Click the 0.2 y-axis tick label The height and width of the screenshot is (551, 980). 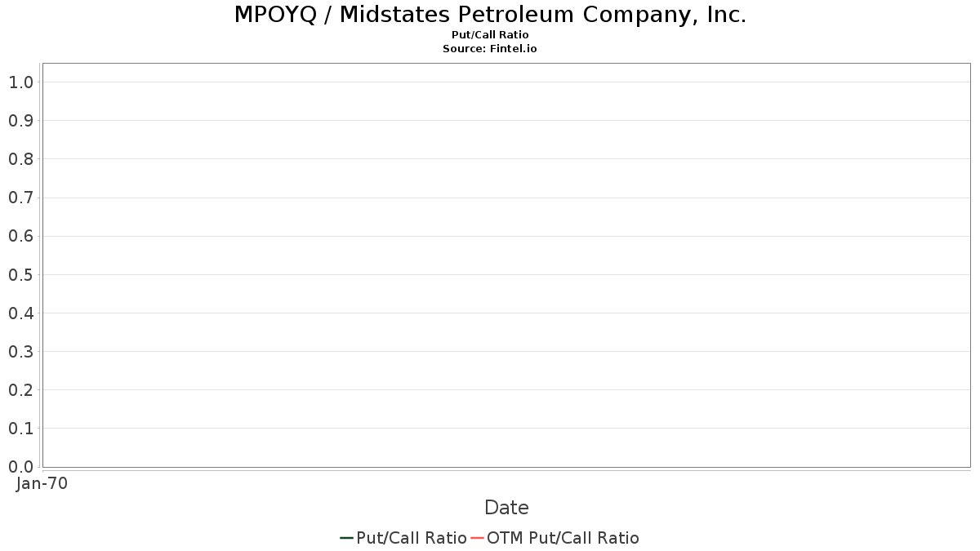20,389
